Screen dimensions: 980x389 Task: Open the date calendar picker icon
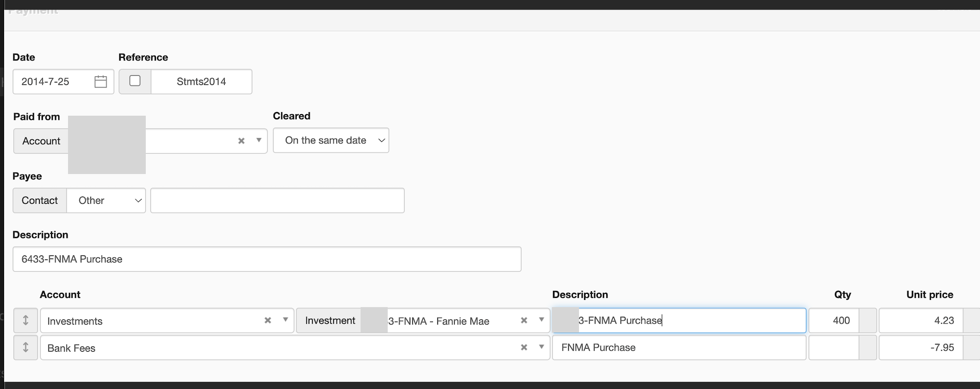click(x=101, y=81)
